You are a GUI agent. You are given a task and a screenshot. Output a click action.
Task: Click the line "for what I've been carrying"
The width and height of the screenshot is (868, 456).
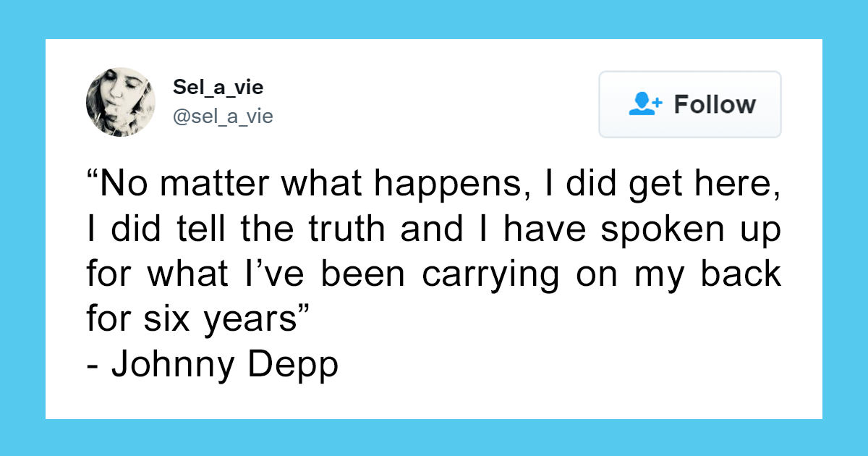coord(434,275)
